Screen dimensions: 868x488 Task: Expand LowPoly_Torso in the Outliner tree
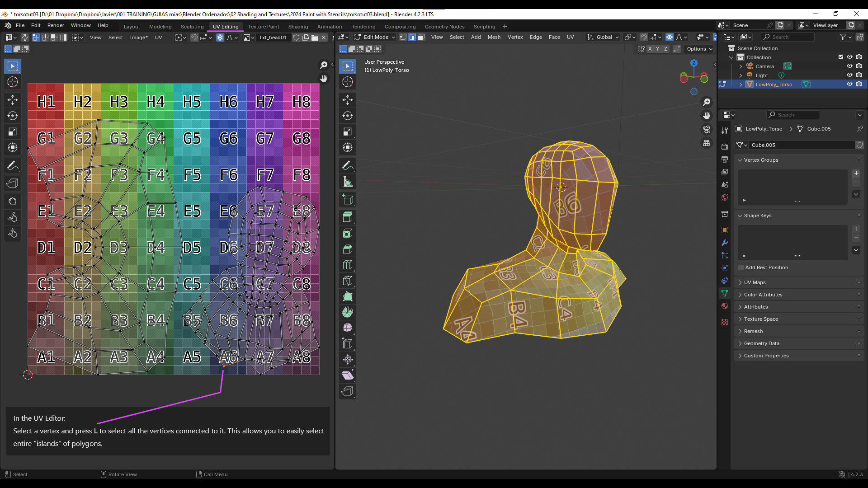pos(741,84)
